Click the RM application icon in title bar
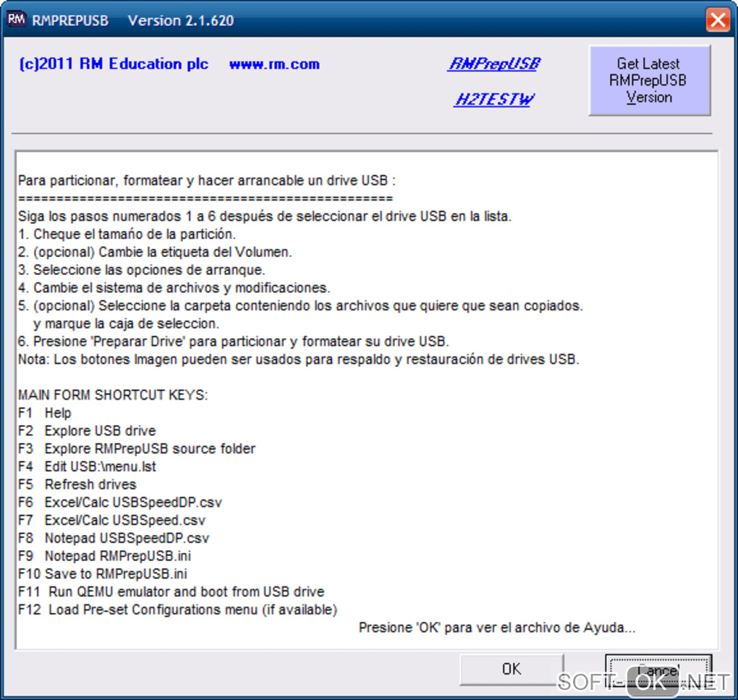The height and width of the screenshot is (700, 738). point(17,20)
